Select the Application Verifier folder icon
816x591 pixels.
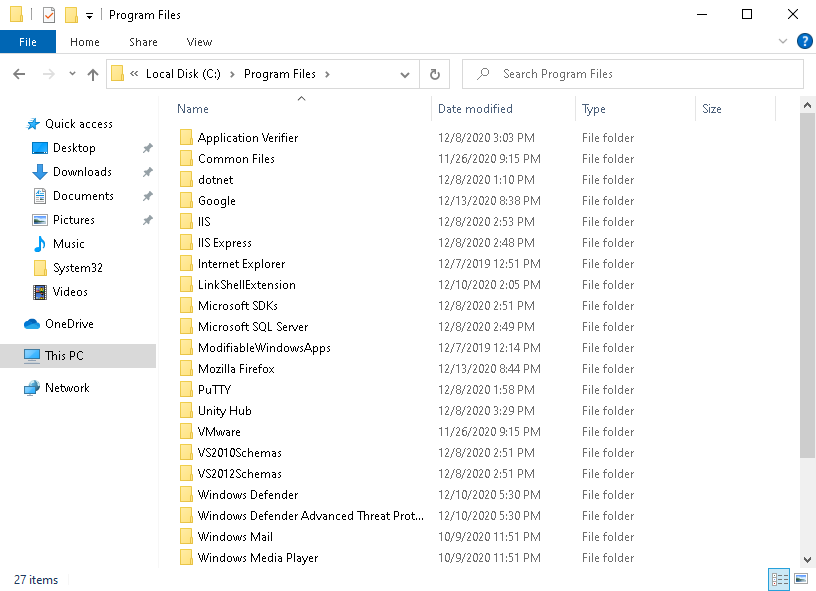(186, 137)
